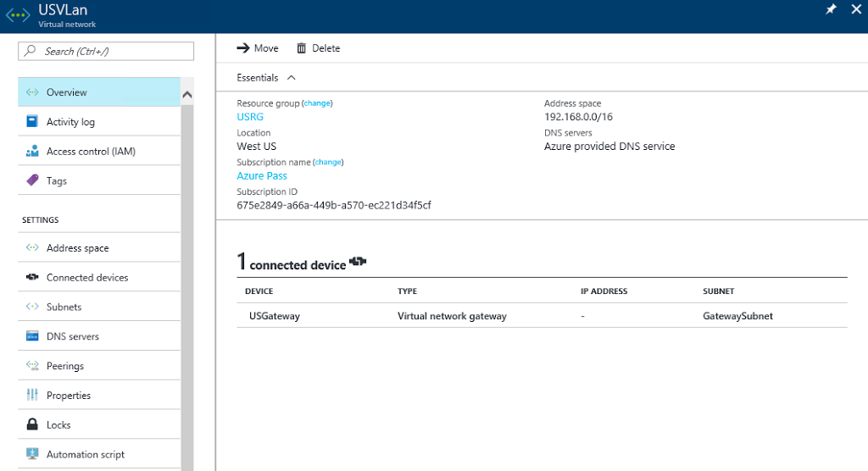Open the Peerings settings item
The height and width of the screenshot is (471, 868).
pos(99,366)
